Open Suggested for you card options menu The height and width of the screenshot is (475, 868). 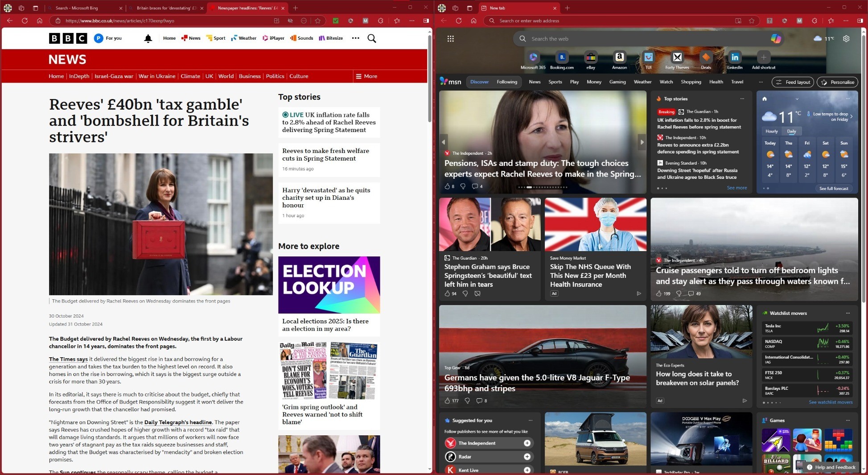click(x=531, y=420)
